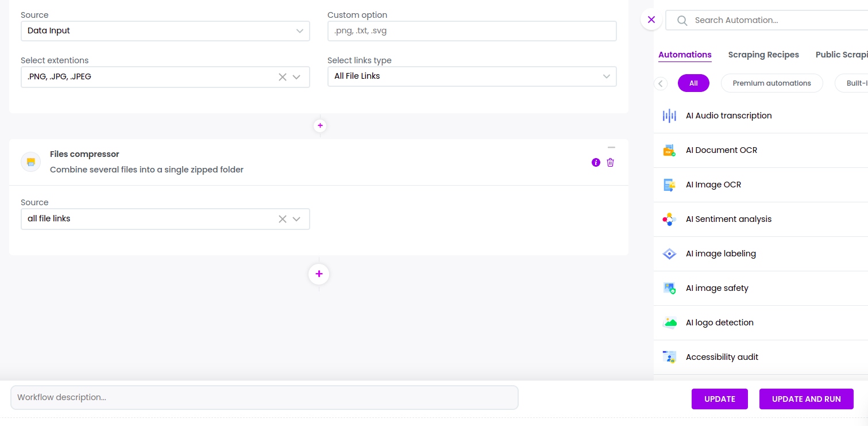Open the info icon on Files compressor
This screenshot has width=868, height=426.
[x=596, y=162]
